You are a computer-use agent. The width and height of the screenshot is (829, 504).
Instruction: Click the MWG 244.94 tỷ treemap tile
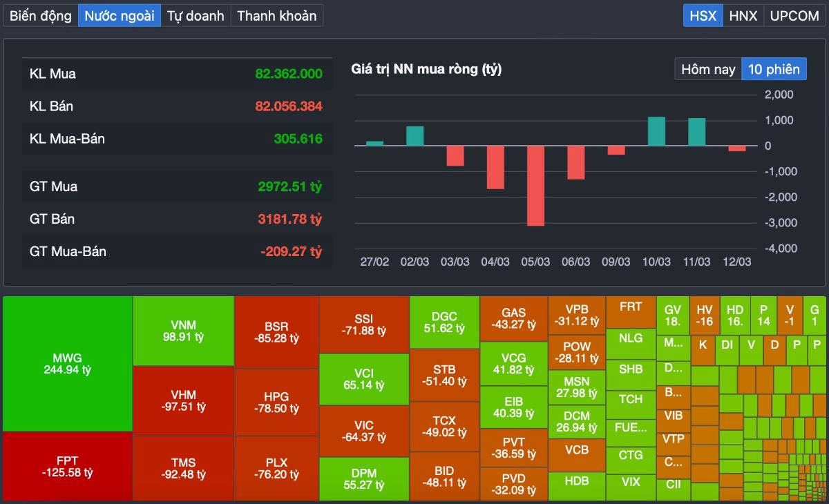point(67,364)
